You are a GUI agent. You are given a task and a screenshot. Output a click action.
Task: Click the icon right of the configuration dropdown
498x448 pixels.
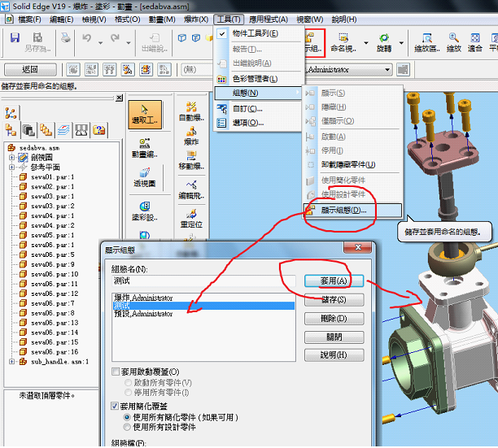403,69
